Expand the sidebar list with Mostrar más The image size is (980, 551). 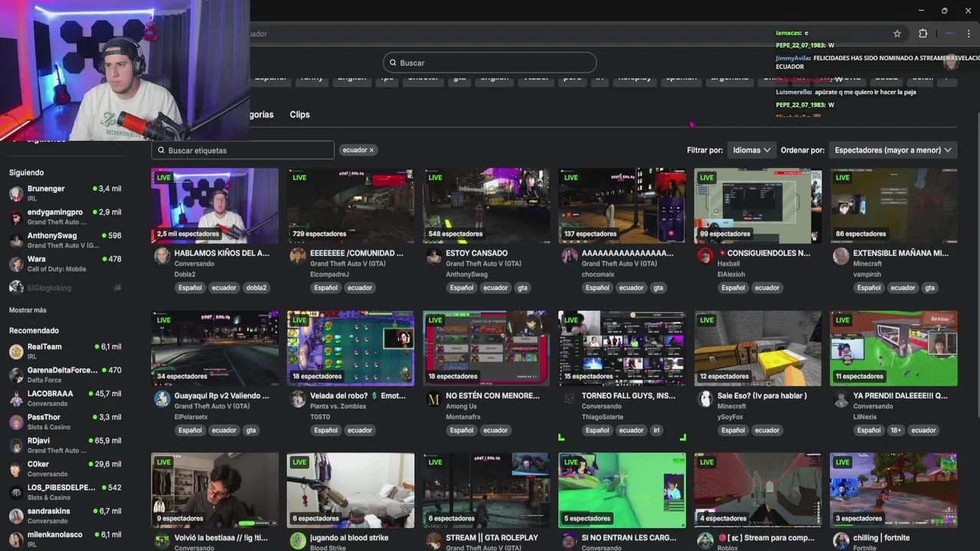[28, 310]
